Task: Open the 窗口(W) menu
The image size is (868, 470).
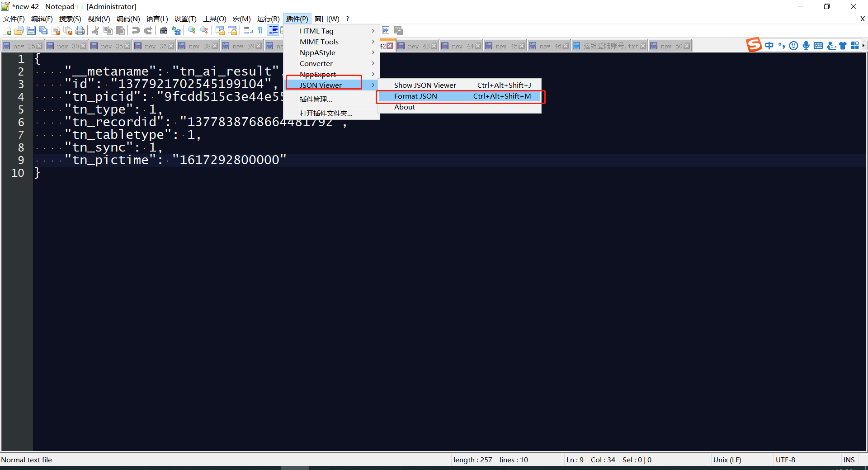Action: (327, 19)
